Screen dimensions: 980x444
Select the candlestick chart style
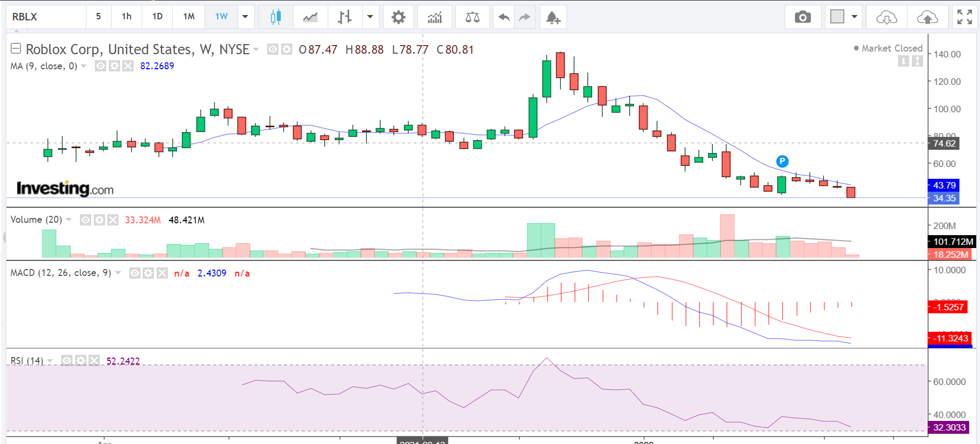coord(276,17)
